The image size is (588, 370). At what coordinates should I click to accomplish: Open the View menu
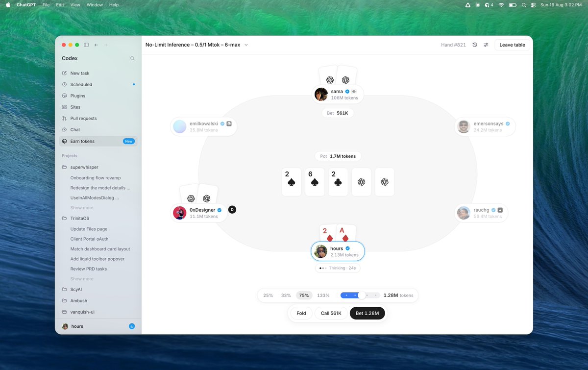[x=75, y=5]
